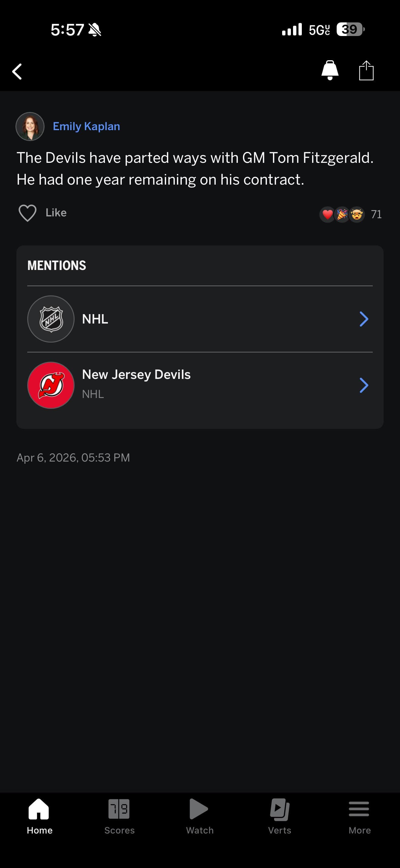Tap the share icon
Image resolution: width=400 pixels, height=868 pixels.
point(366,71)
